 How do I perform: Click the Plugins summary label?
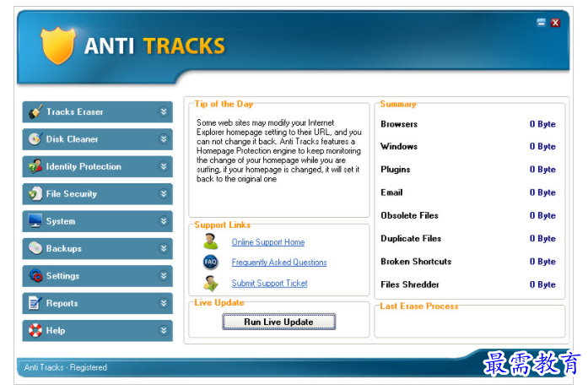396,170
